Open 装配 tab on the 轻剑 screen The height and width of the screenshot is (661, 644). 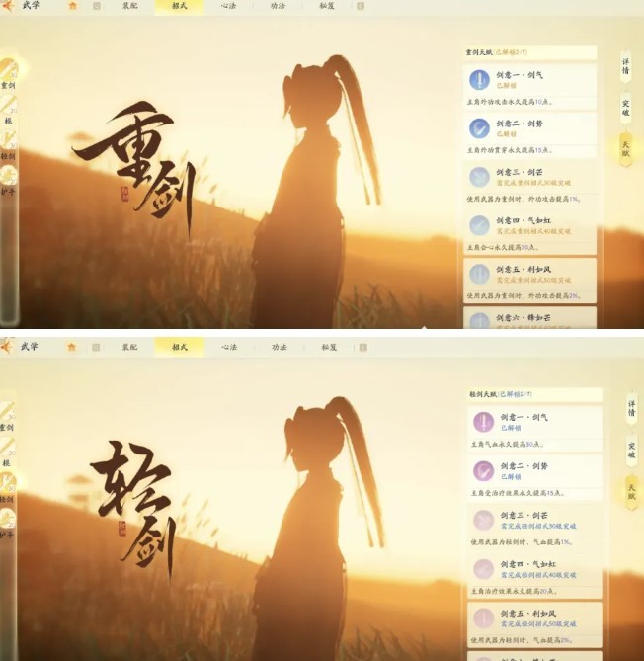tap(129, 347)
